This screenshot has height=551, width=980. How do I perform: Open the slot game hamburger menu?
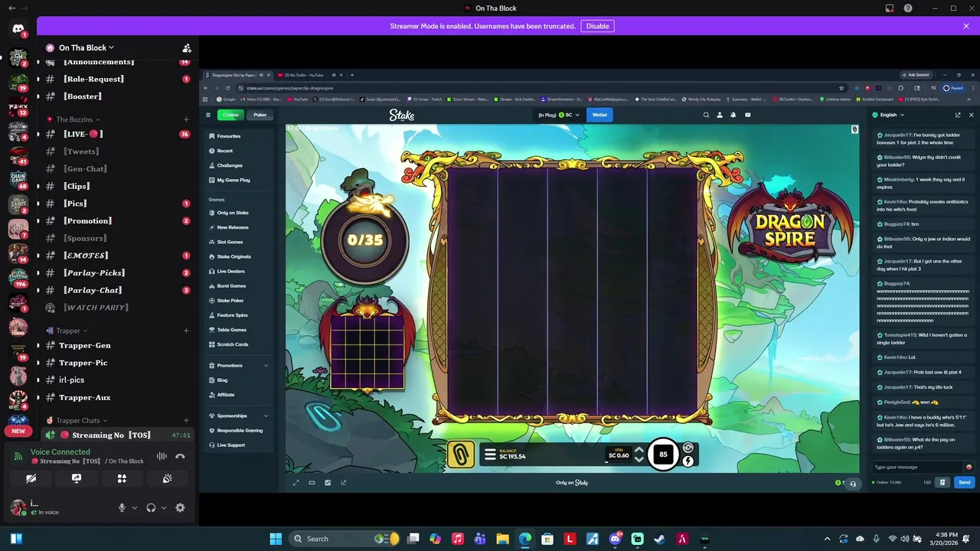[490, 455]
